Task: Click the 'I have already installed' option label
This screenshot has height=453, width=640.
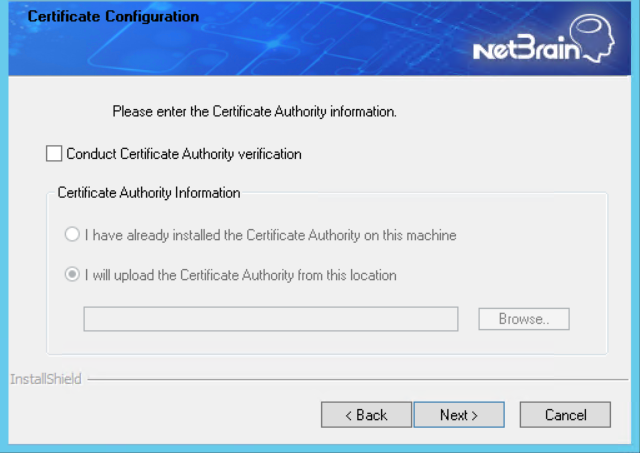Action: 270,235
